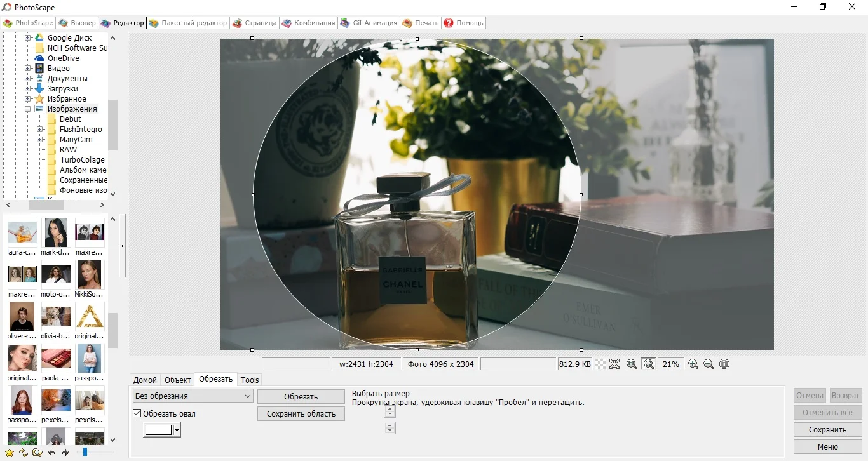This screenshot has height=461, width=868.
Task: Open the Помощь tab
Action: [x=463, y=23]
